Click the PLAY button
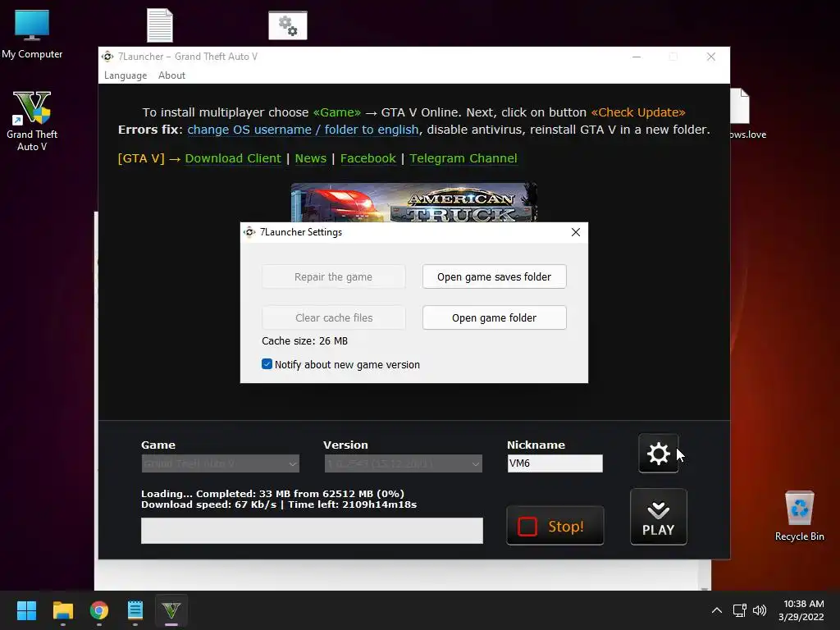 click(x=659, y=517)
